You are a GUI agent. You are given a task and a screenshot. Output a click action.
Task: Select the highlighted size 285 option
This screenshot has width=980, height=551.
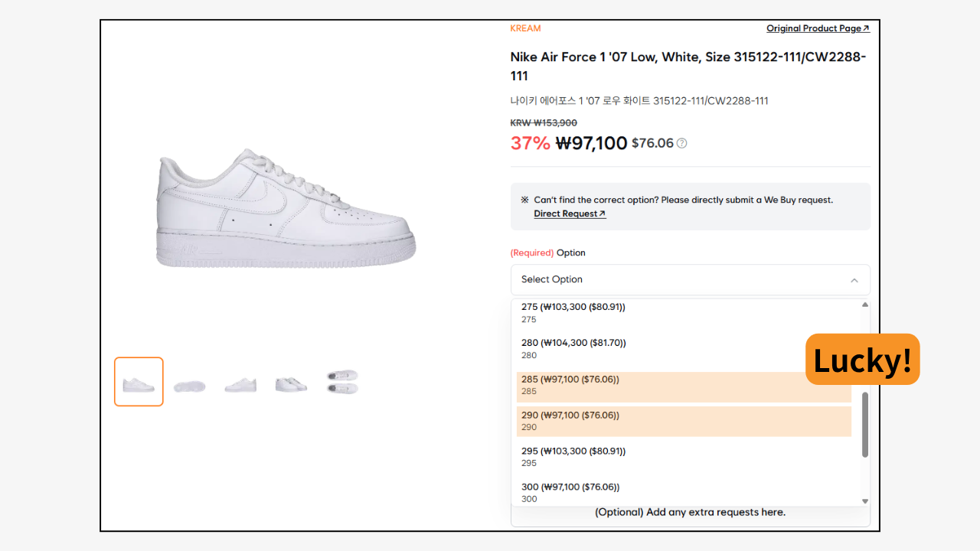(684, 385)
